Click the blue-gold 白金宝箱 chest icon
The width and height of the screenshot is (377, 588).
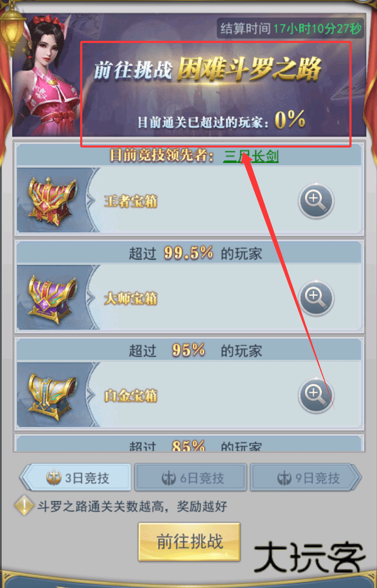(52, 396)
